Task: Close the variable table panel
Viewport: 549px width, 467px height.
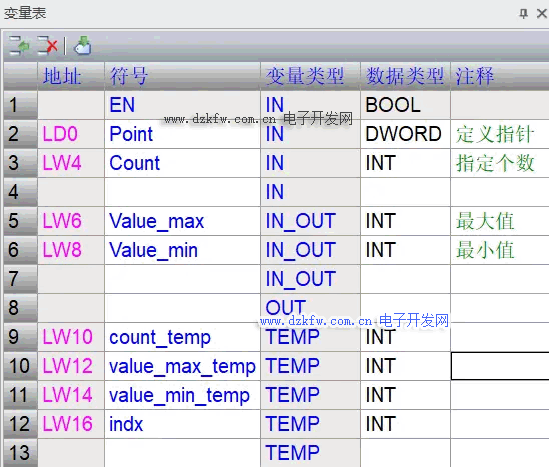Action: [x=542, y=14]
